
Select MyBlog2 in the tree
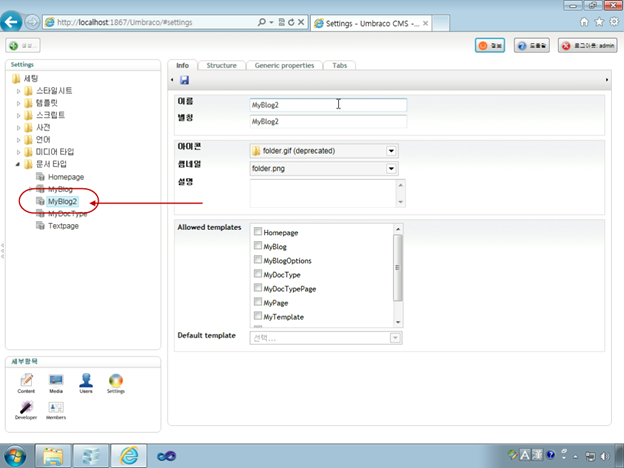pyautogui.click(x=62, y=201)
